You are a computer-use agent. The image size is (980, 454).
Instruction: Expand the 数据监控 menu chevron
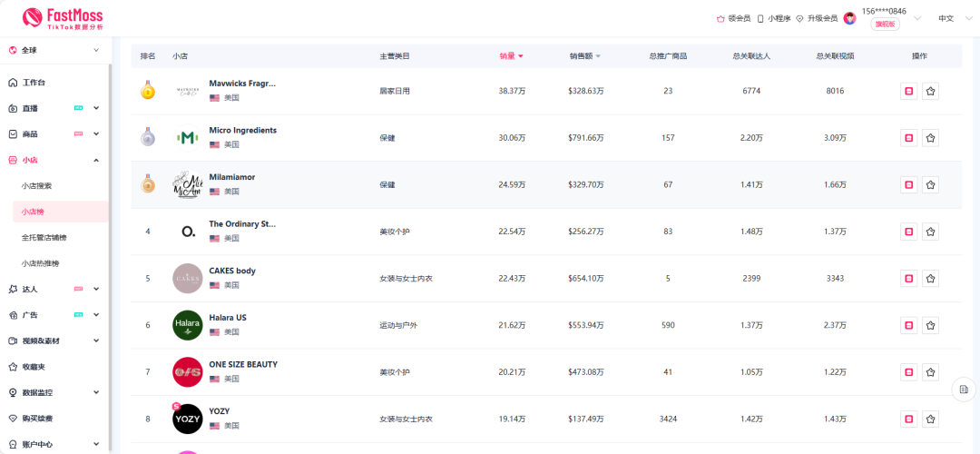coord(96,393)
